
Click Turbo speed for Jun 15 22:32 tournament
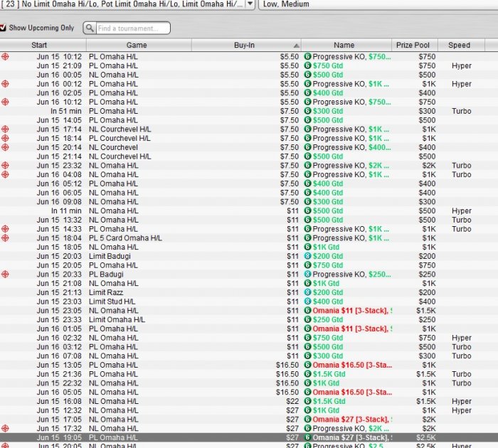pyautogui.click(x=462, y=383)
